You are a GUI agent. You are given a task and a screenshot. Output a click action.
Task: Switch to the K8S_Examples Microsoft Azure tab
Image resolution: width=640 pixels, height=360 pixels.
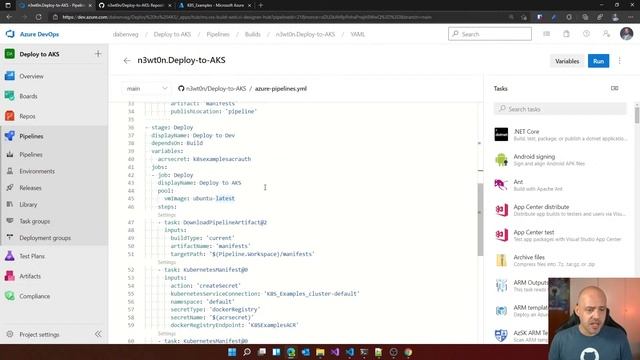pyautogui.click(x=215, y=5)
